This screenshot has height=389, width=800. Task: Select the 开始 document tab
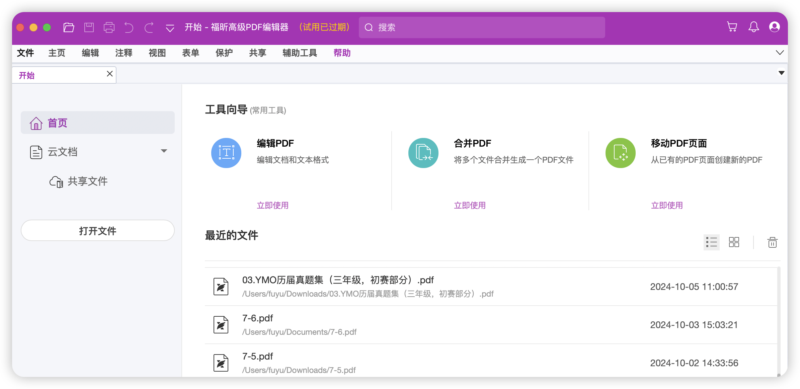[x=64, y=75]
